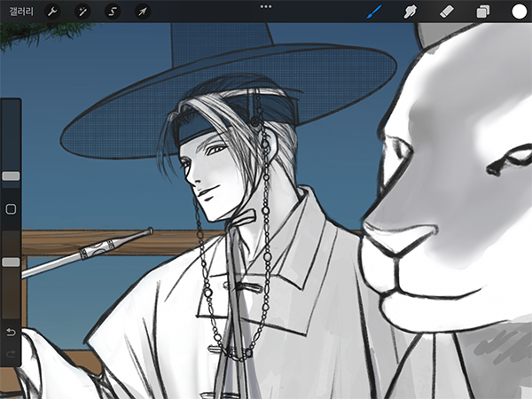
Task: Tap the three-dot options at top center
Action: pyautogui.click(x=266, y=6)
